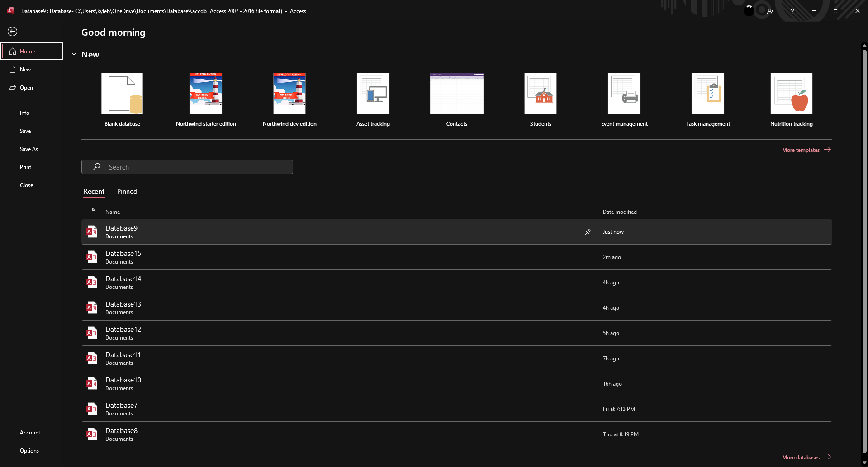Sort by Name column header
This screenshot has height=467, width=868.
coord(113,212)
